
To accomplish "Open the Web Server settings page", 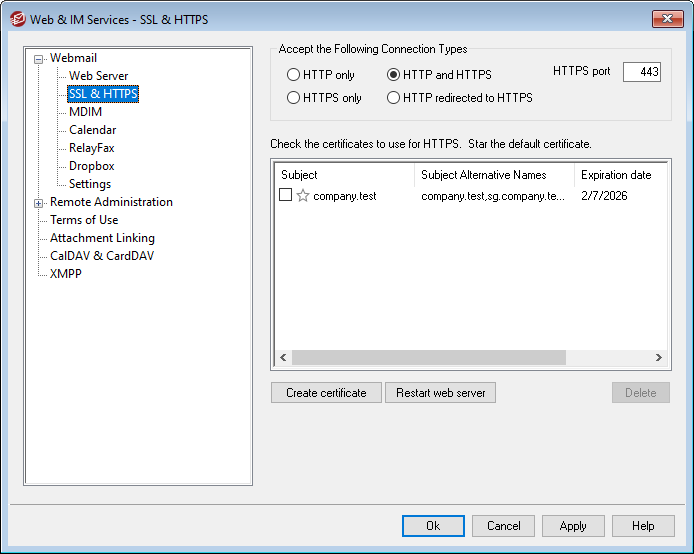I will 98,76.
